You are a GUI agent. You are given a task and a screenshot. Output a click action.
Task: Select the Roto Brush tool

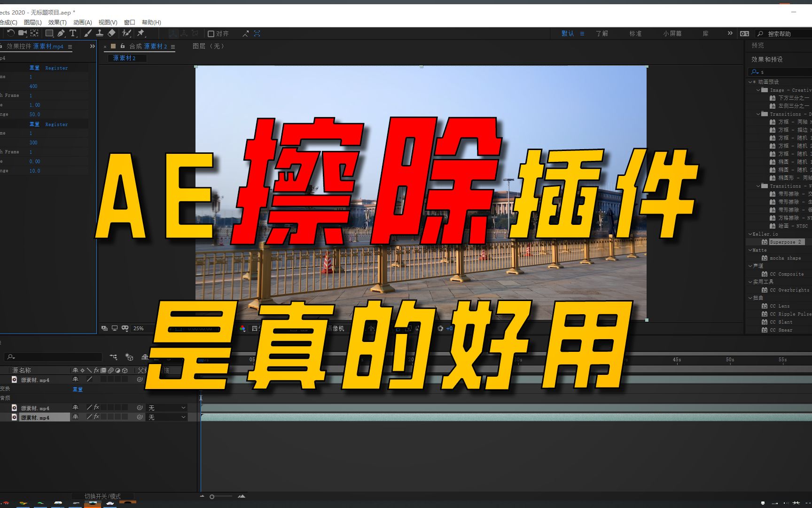[127, 33]
